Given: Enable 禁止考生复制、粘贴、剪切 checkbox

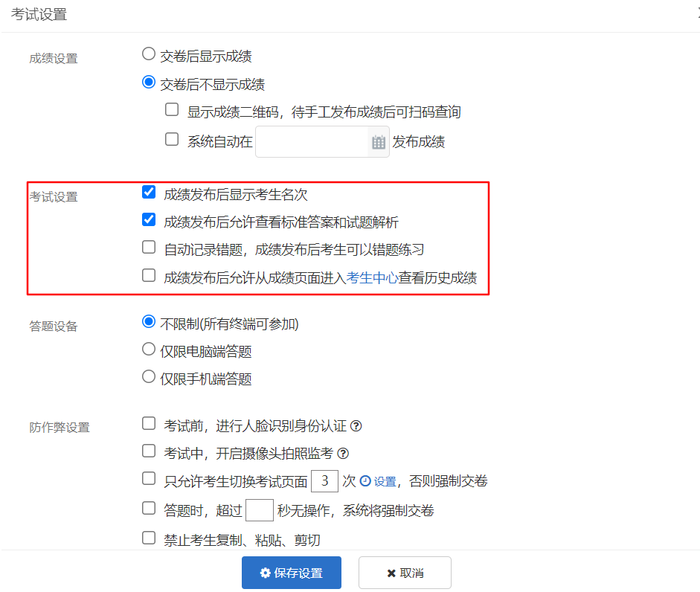Looking at the screenshot, I should point(149,538).
